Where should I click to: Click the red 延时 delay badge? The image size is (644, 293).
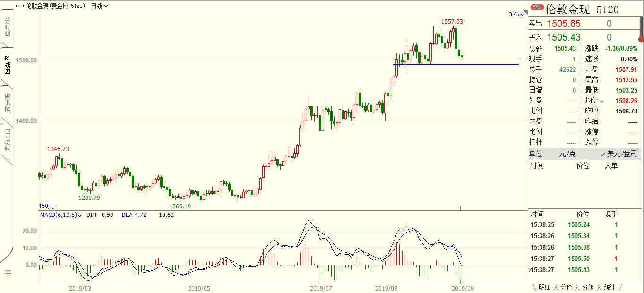[537, 7]
